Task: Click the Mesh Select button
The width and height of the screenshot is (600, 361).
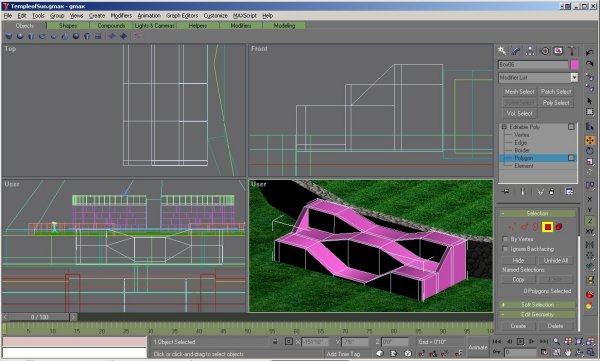Action: coord(519,92)
